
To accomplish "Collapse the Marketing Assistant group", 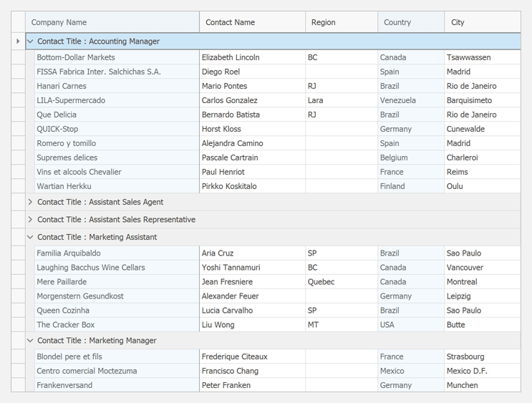I will pyautogui.click(x=30, y=237).
